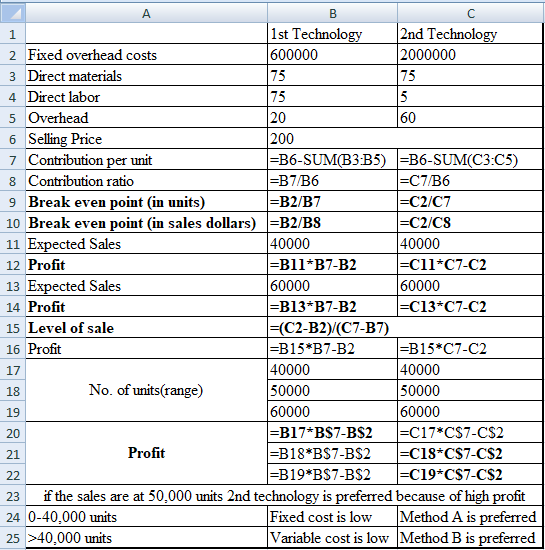The height and width of the screenshot is (550, 545).
Task: Select column C header
Action: point(471,13)
